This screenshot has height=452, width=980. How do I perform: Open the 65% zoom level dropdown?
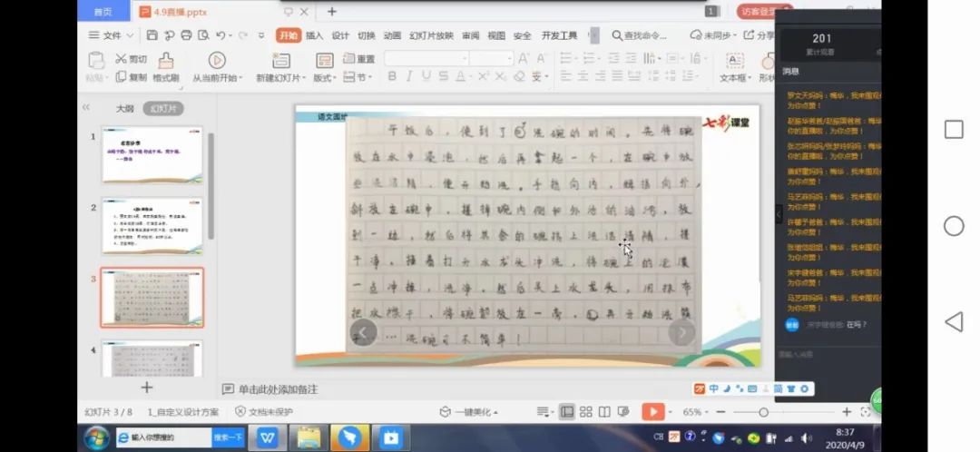tap(696, 412)
